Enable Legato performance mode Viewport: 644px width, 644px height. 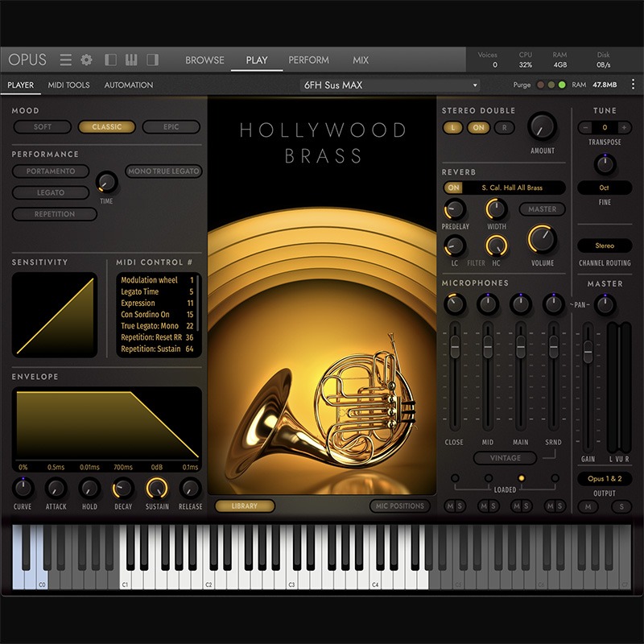coord(51,192)
